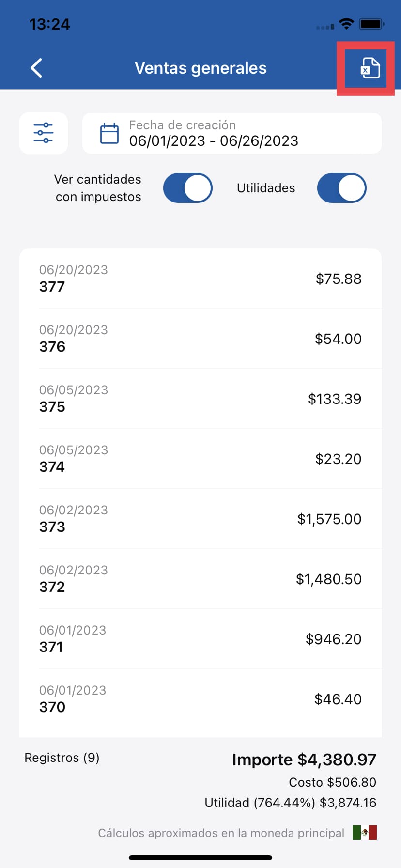Open the filters sliders icon
This screenshot has height=868, width=401.
tap(44, 133)
